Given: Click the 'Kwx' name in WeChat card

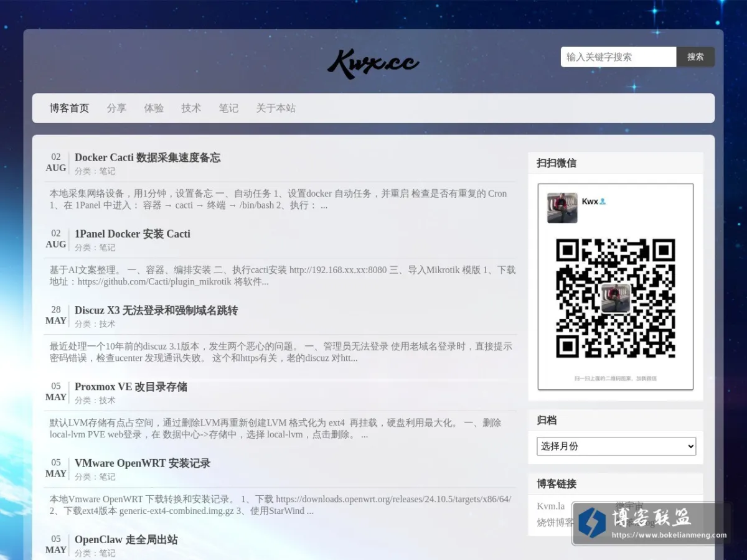Looking at the screenshot, I should click(590, 201).
